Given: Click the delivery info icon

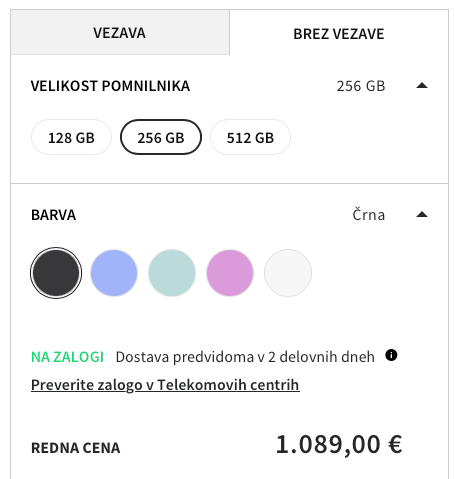Looking at the screenshot, I should coord(391,355).
